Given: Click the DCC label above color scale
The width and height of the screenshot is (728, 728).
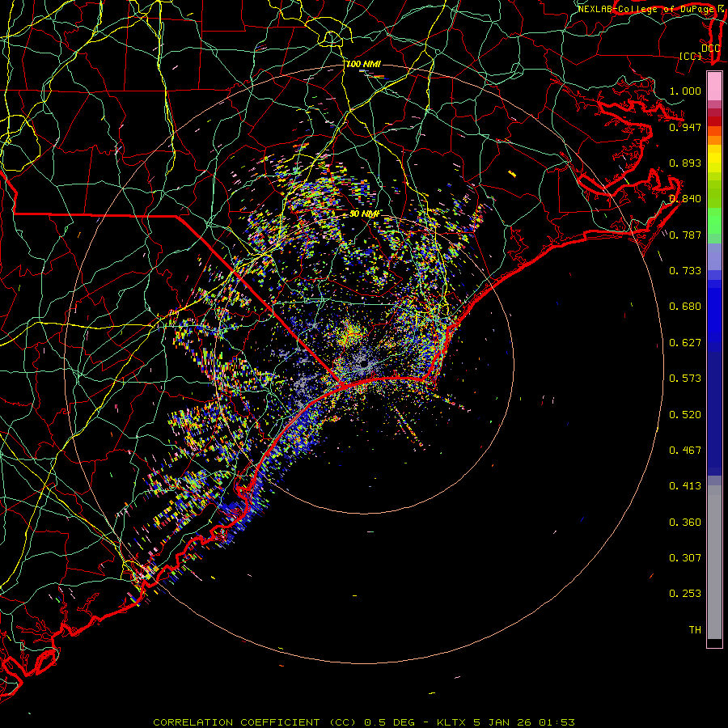Looking at the screenshot, I should [x=710, y=49].
